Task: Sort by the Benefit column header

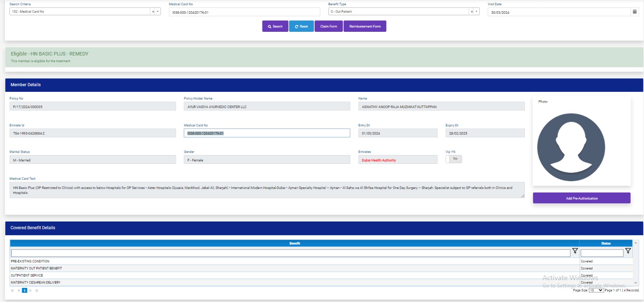Action: coord(295,243)
